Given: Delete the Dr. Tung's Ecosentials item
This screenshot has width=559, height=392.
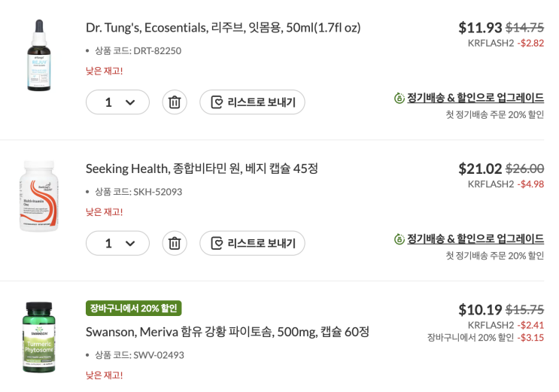Looking at the screenshot, I should 175,102.
